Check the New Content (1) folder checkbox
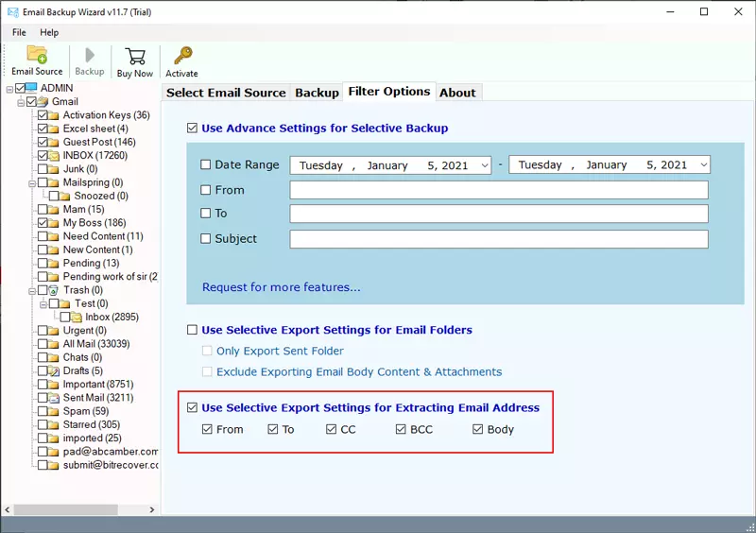This screenshot has width=756, height=533. click(x=43, y=249)
